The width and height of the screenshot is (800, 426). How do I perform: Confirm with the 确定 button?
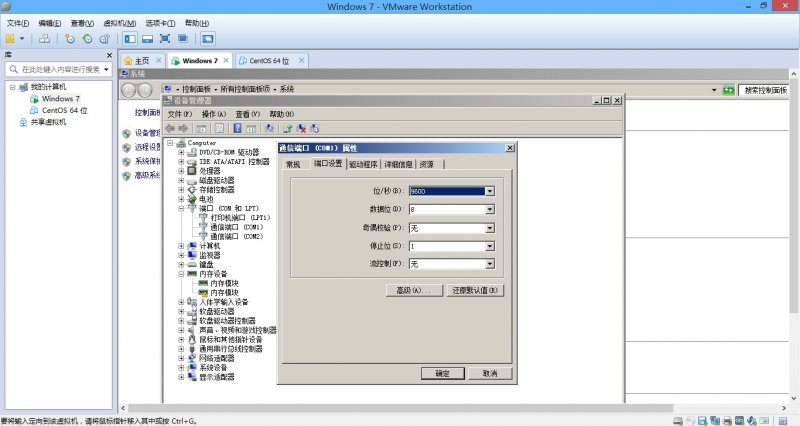pos(442,373)
